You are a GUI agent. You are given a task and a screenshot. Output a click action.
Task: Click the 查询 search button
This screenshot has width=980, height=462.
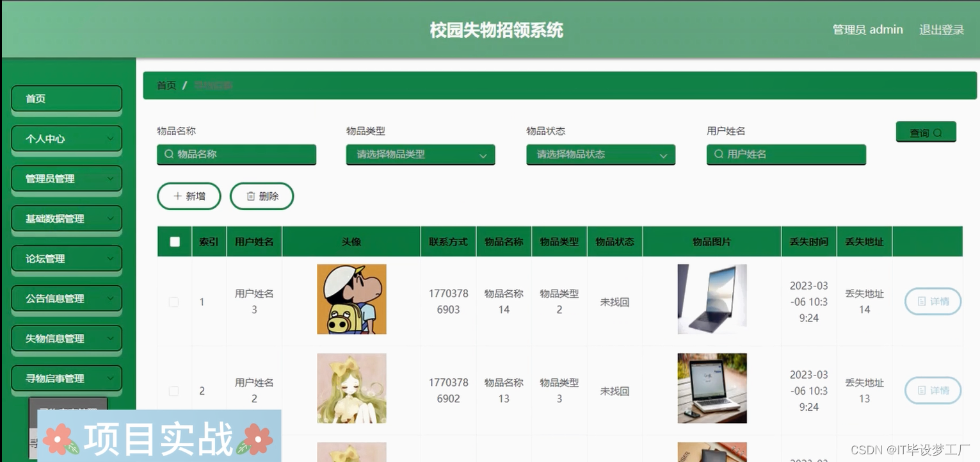point(926,132)
